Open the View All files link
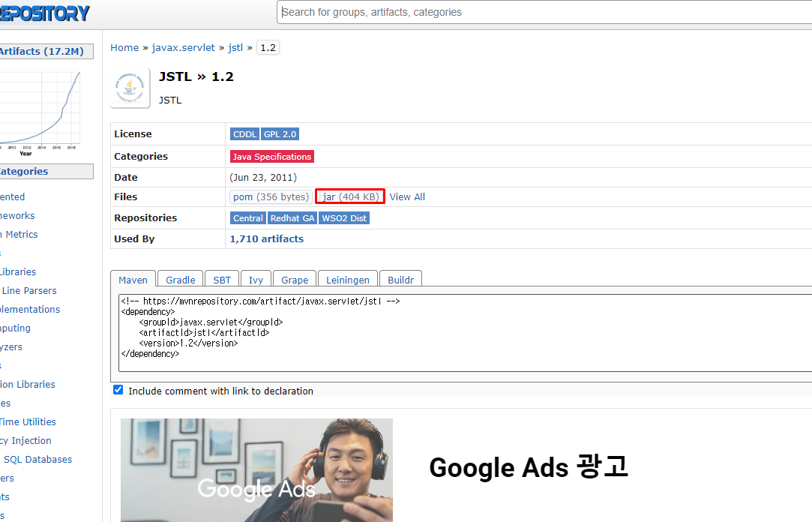This screenshot has width=812, height=522. pos(407,196)
